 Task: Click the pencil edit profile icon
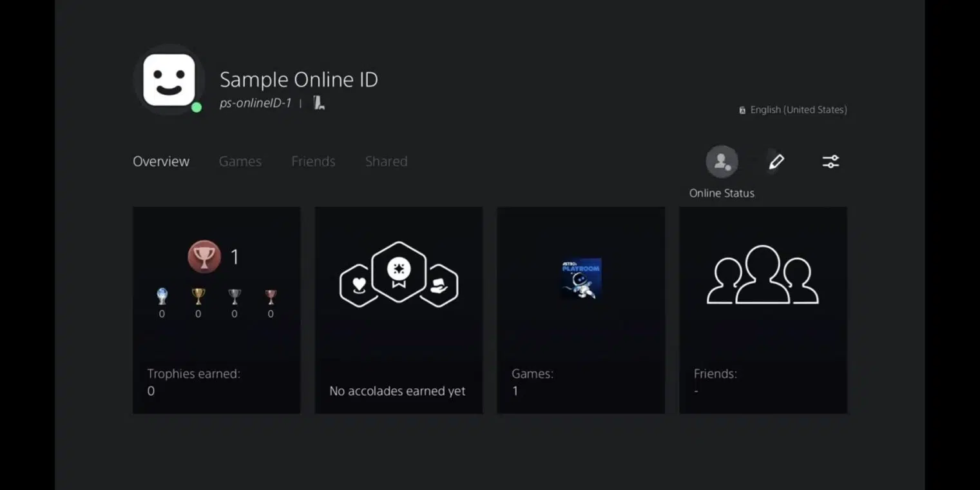(776, 161)
